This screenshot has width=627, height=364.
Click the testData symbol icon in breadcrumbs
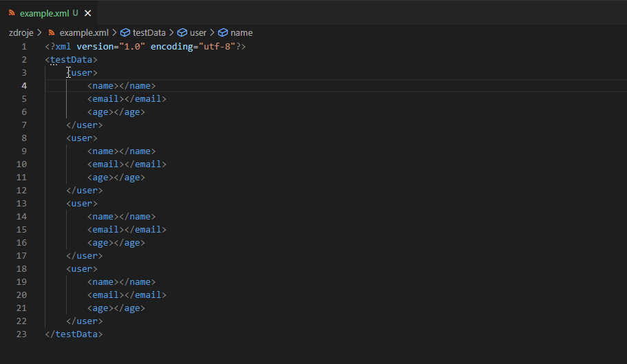125,32
